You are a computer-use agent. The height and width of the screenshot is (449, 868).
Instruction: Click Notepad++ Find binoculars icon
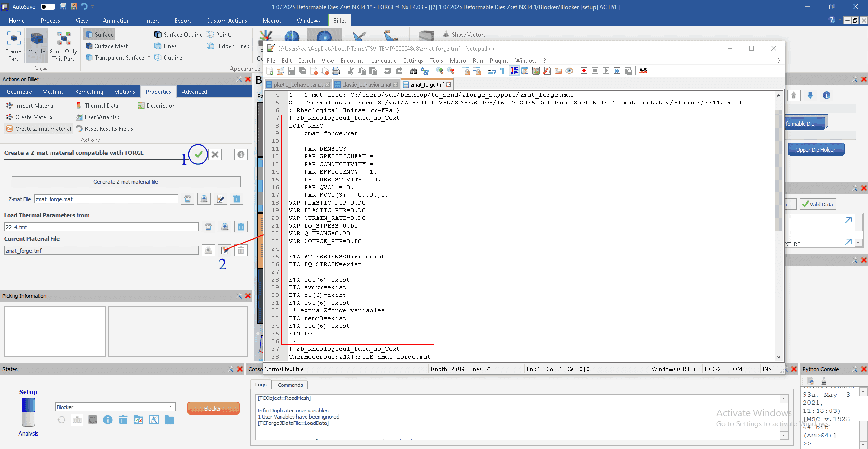pyautogui.click(x=413, y=71)
